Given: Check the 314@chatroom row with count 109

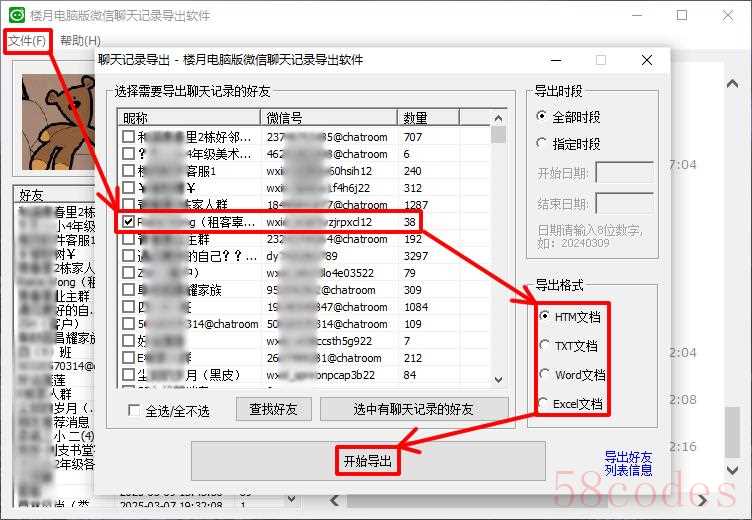Looking at the screenshot, I should point(128,324).
